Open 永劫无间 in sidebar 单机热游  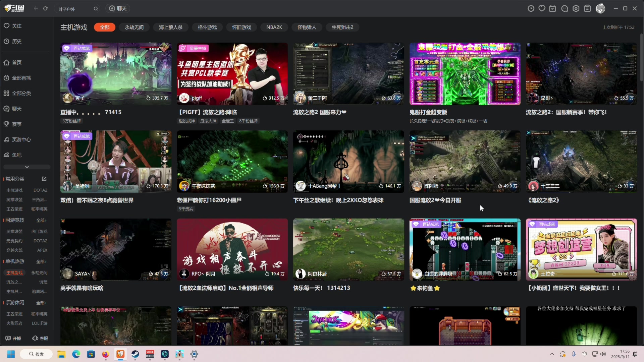[x=39, y=273]
